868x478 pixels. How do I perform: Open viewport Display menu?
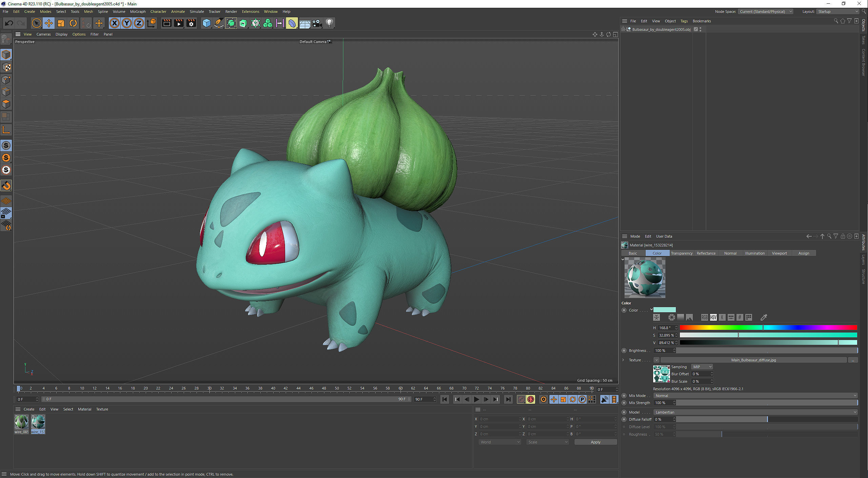click(61, 34)
